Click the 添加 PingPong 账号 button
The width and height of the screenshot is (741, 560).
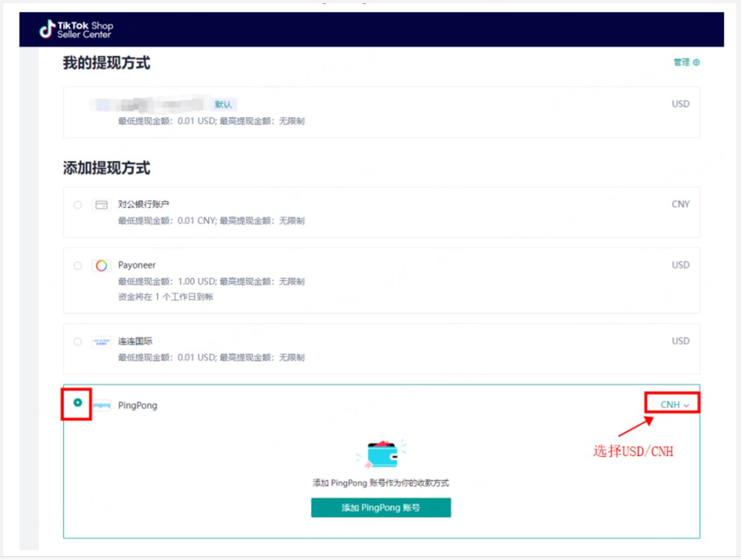(381, 507)
